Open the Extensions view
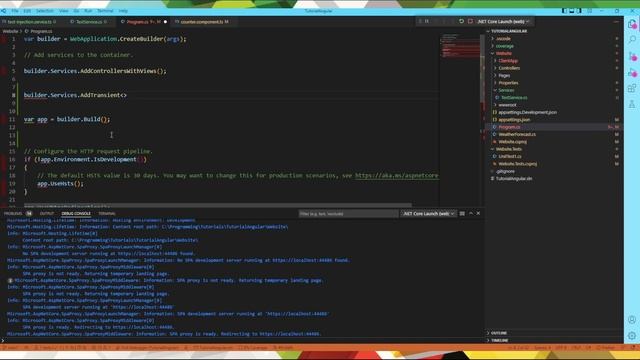 point(632,88)
